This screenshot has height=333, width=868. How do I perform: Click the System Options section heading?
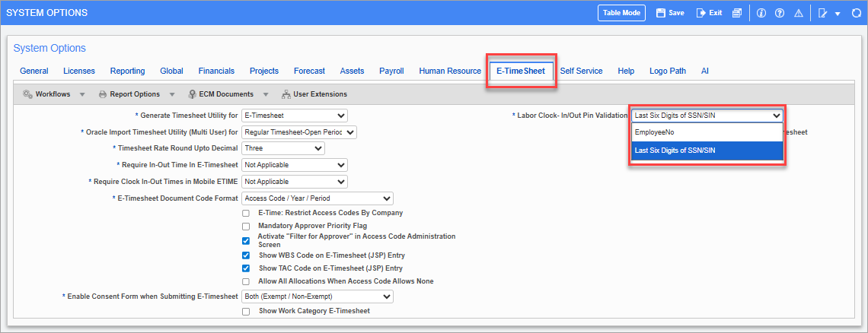pos(49,48)
